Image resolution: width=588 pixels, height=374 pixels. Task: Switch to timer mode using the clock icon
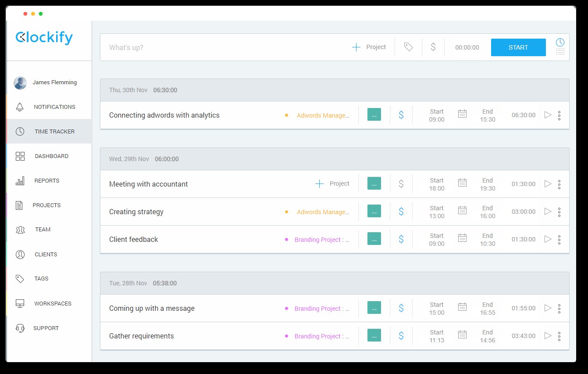(560, 42)
